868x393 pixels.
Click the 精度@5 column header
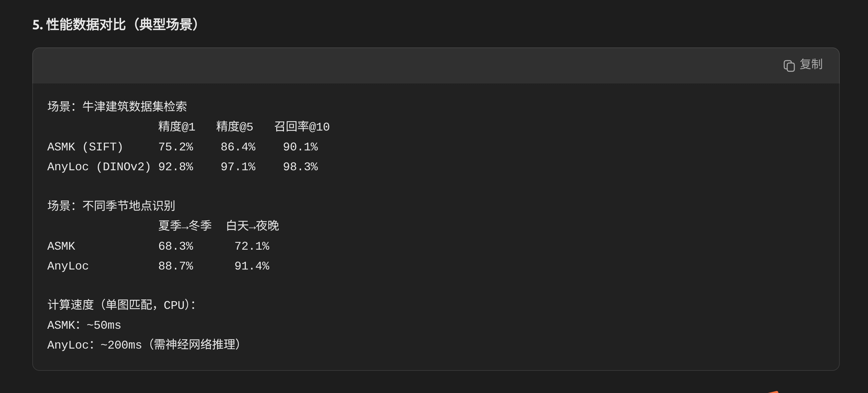point(234,127)
